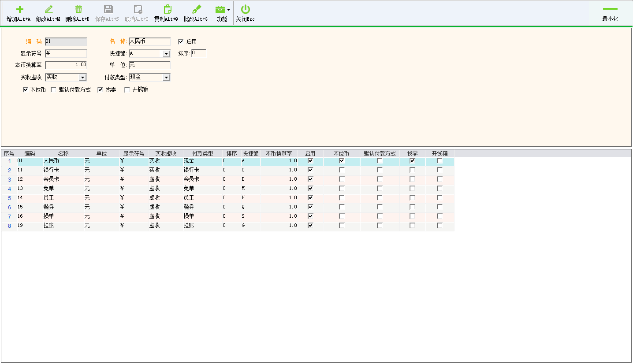Open the 付款类型 dropdown
This screenshot has height=364, width=633.
pos(166,78)
